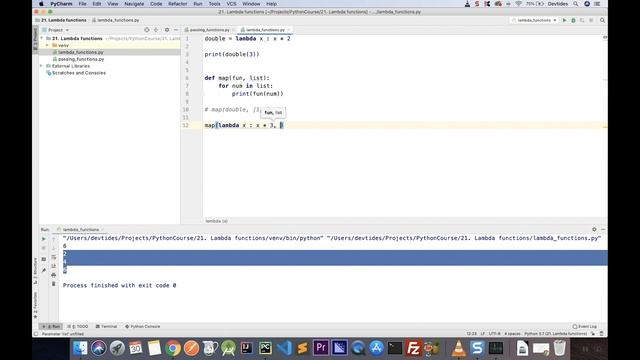
Task: Select Scratches and Consoles in project tree
Action: (79, 73)
